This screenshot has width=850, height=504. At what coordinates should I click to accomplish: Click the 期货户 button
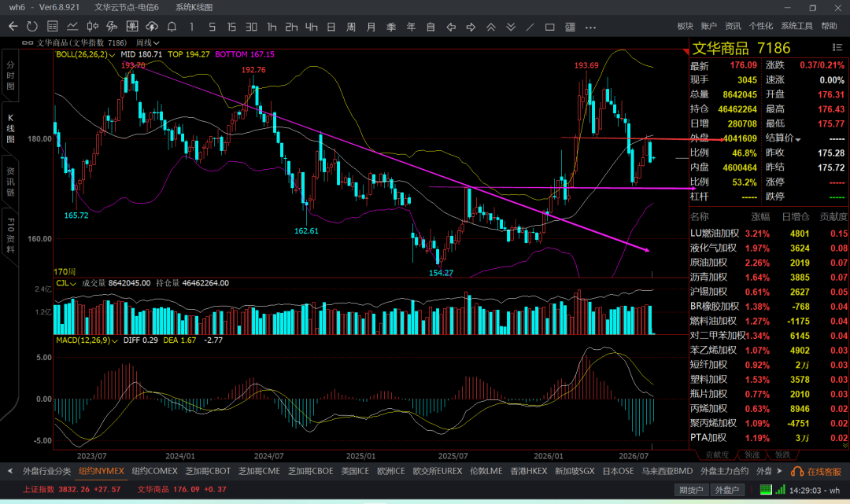[x=691, y=490]
